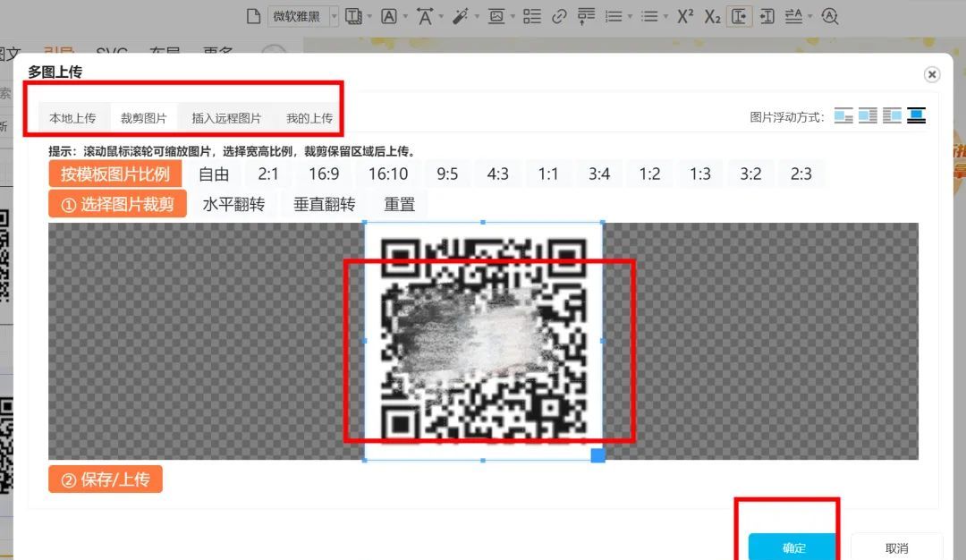Click ① 选择图片裁剪 button
This screenshot has width=966, height=560.
coord(118,204)
